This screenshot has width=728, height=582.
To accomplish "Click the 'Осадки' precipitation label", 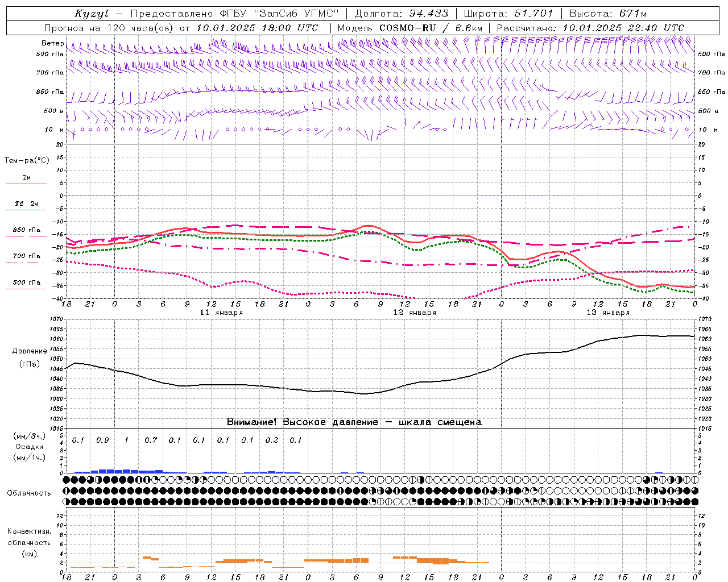I will 30,447.
